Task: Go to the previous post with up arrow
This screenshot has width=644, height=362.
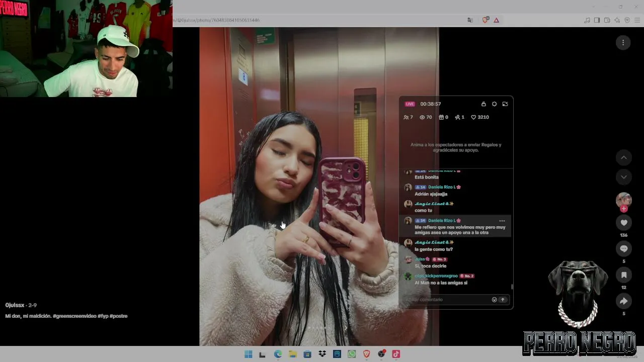Action: click(623, 158)
